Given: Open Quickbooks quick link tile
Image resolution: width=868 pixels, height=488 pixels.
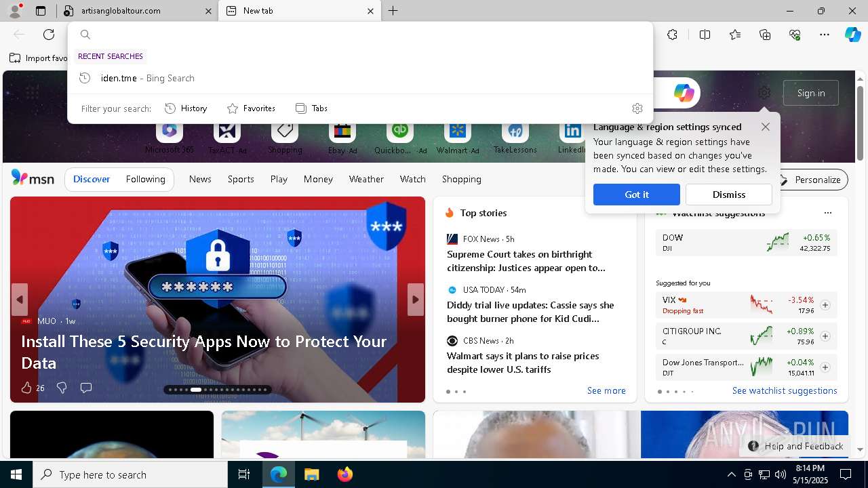Looking at the screenshot, I should pos(400,139).
